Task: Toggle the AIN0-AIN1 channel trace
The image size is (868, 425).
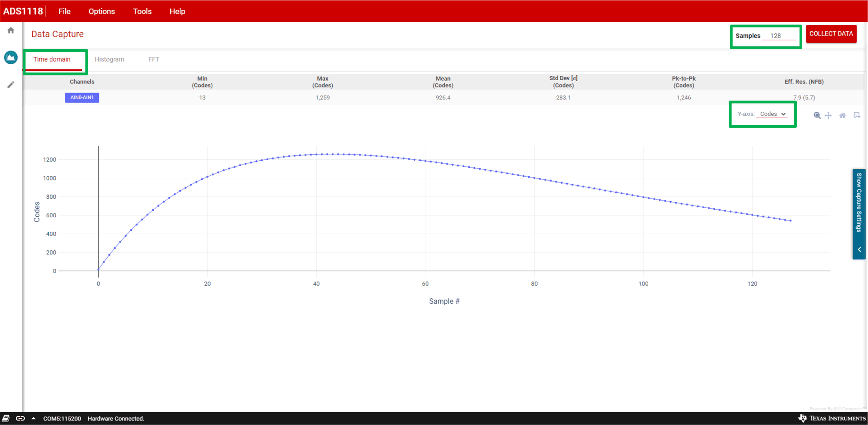Action: pyautogui.click(x=82, y=98)
